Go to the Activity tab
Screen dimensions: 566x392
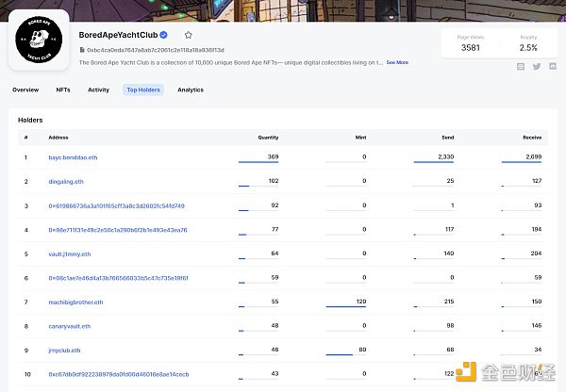[98, 90]
